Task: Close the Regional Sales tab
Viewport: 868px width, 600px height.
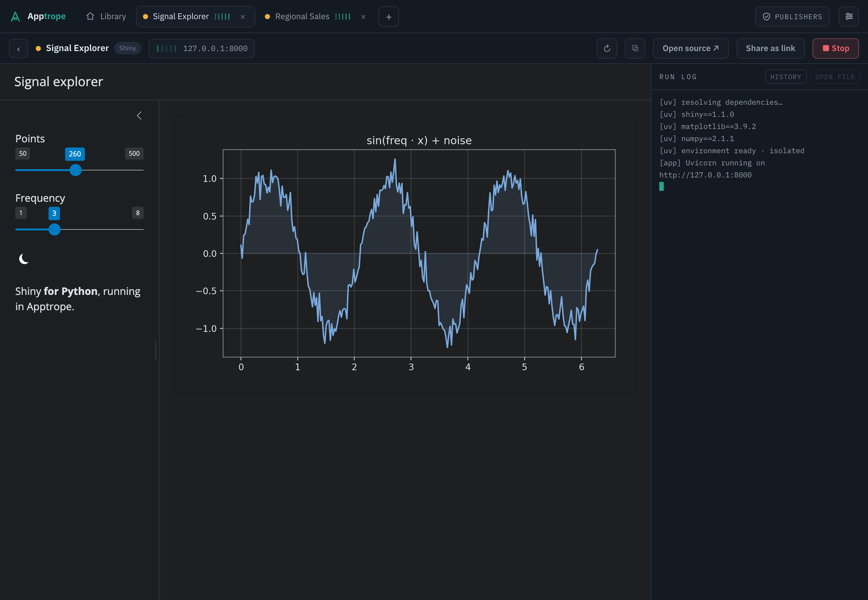Action: click(x=363, y=17)
